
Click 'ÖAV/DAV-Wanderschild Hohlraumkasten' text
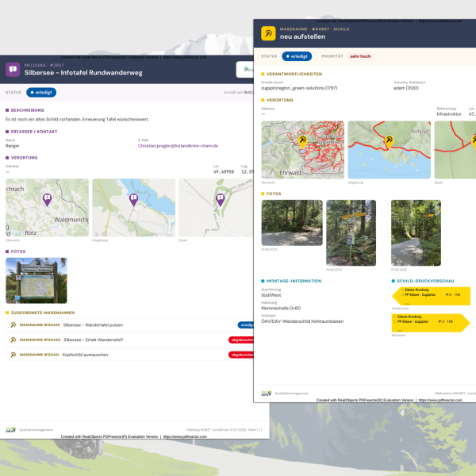(x=302, y=321)
